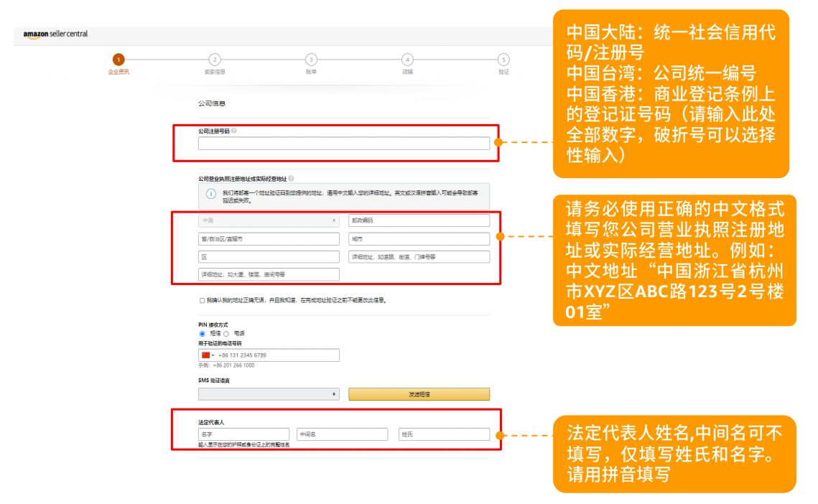Screen dimensions: 818x504
Task: Go to step 2 卖家信息
Action: (x=215, y=60)
